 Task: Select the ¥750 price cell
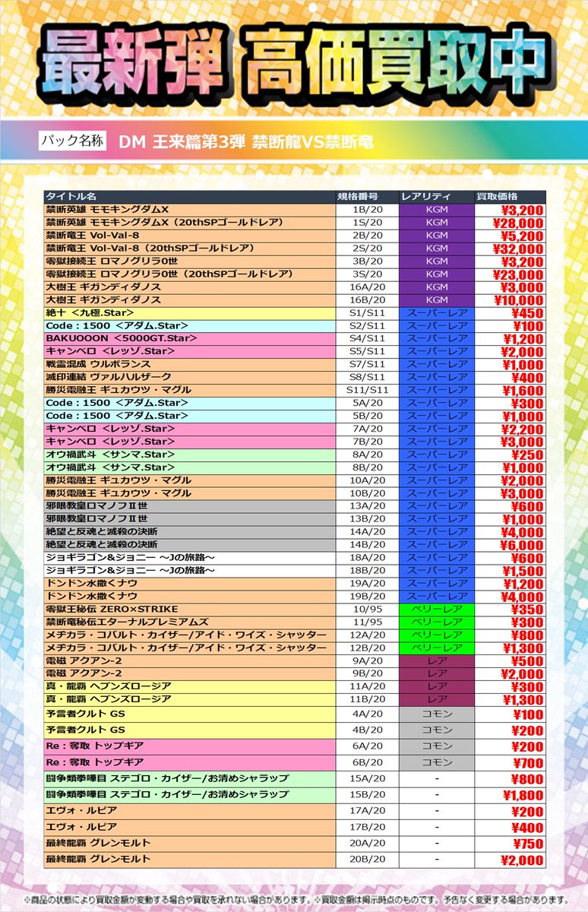[510, 844]
